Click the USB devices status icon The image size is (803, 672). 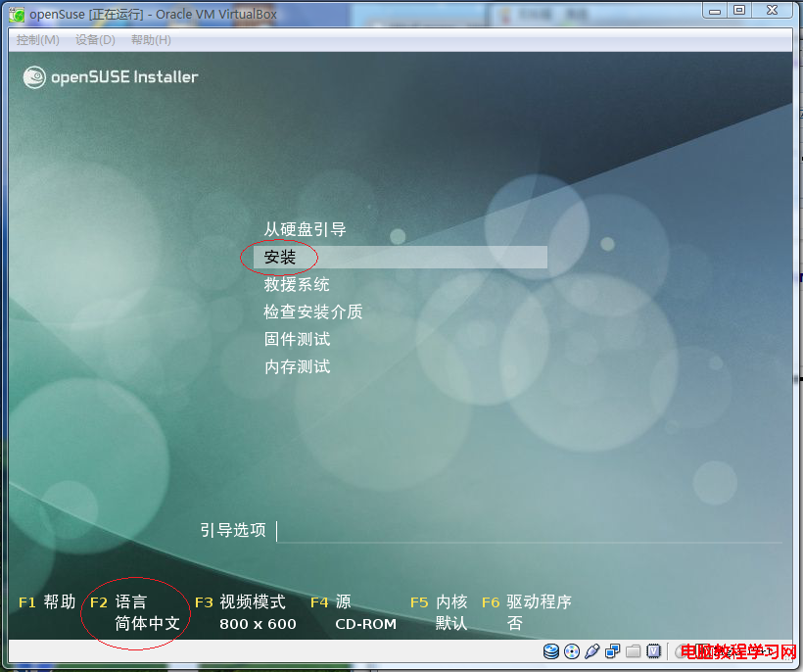click(592, 651)
